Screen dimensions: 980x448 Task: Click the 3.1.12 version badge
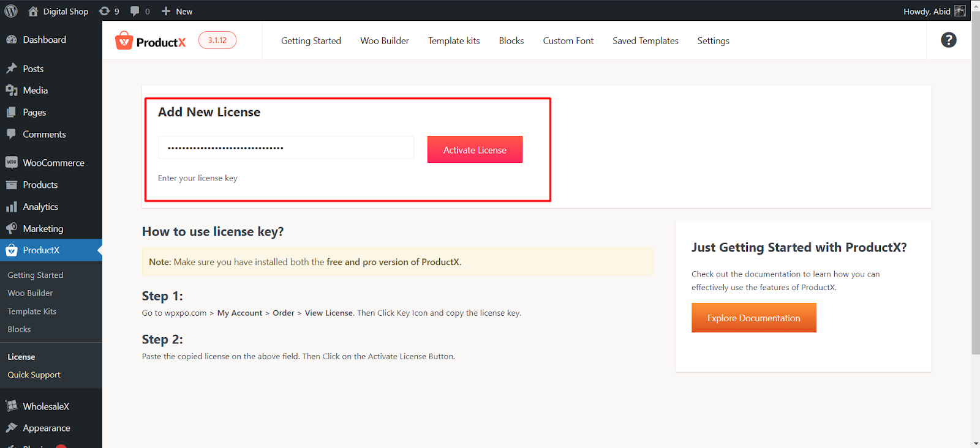(217, 40)
